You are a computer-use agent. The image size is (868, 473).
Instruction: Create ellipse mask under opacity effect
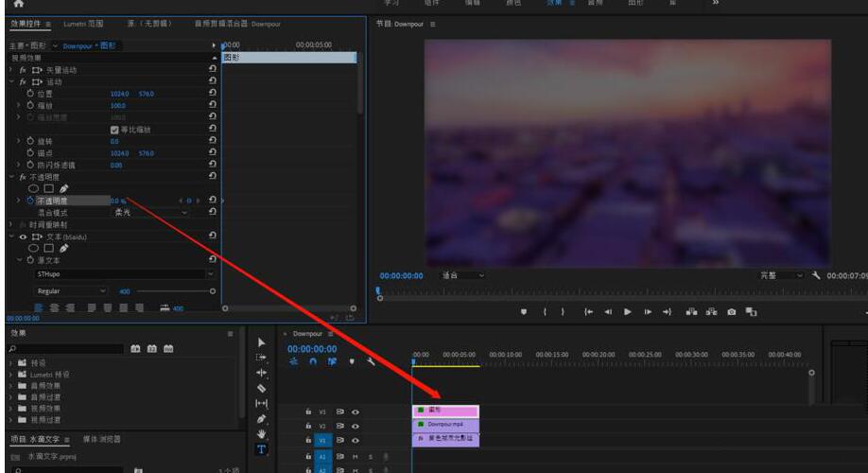[x=33, y=189]
